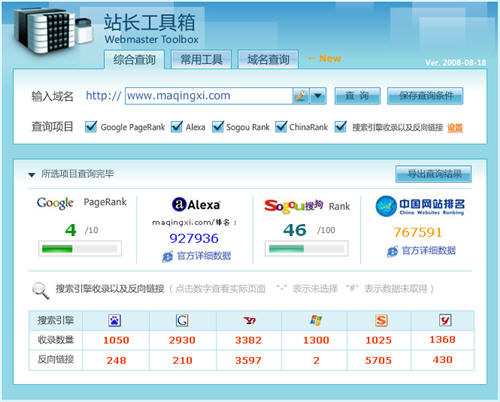500x402 pixels.
Task: Click Sogou backlinks count 5705
Action: (x=378, y=361)
